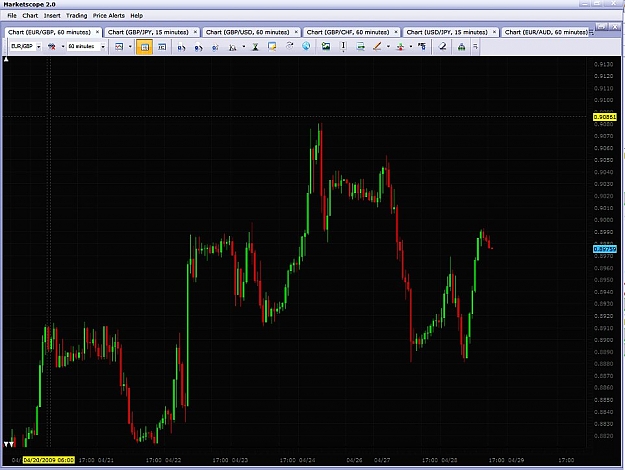Close the GBP/CHF chart tab

396,32
